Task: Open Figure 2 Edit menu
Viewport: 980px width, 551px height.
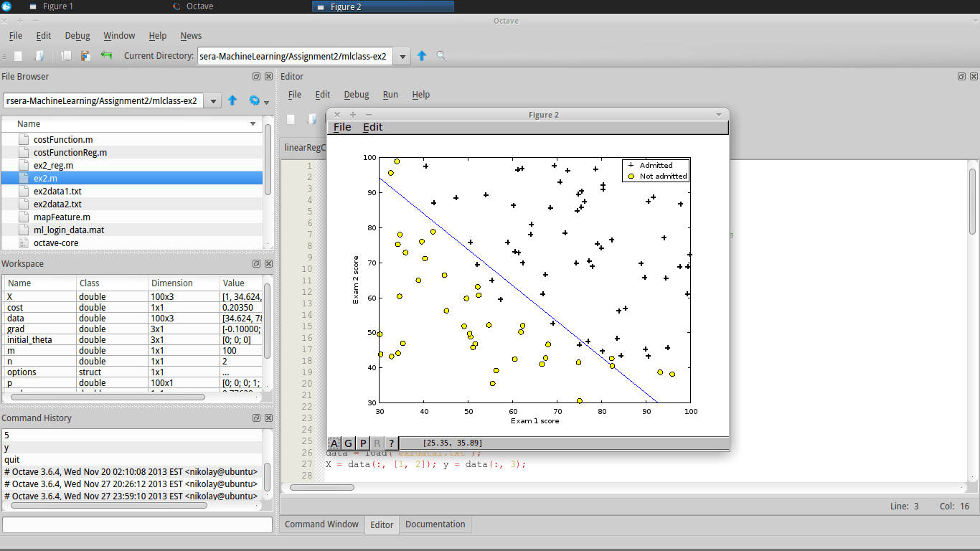Action: (373, 127)
